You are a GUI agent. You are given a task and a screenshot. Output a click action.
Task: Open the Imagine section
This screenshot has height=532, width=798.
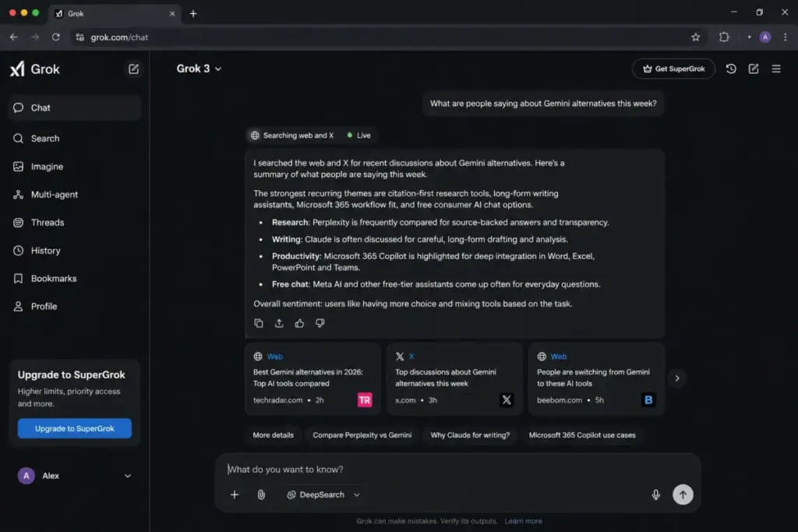click(x=74, y=167)
